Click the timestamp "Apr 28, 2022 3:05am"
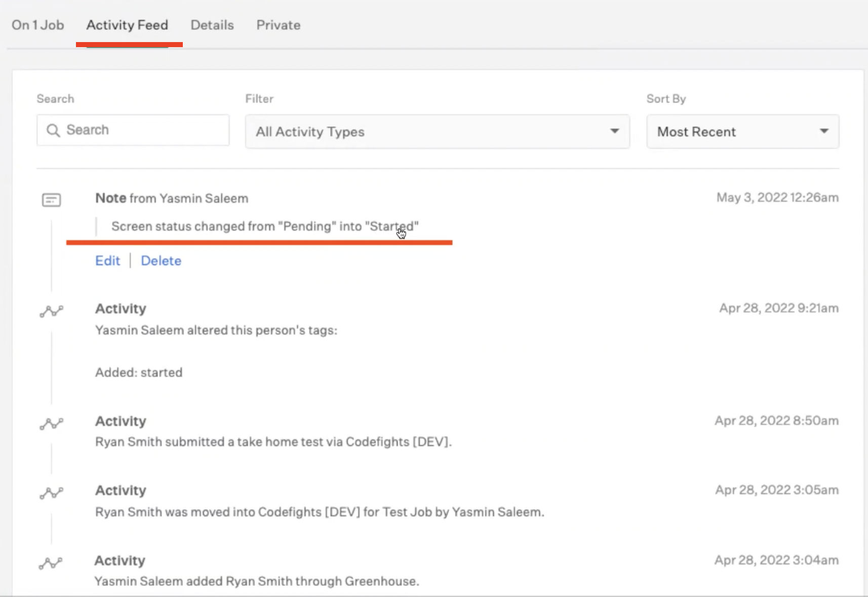The height and width of the screenshot is (597, 868). click(x=777, y=490)
